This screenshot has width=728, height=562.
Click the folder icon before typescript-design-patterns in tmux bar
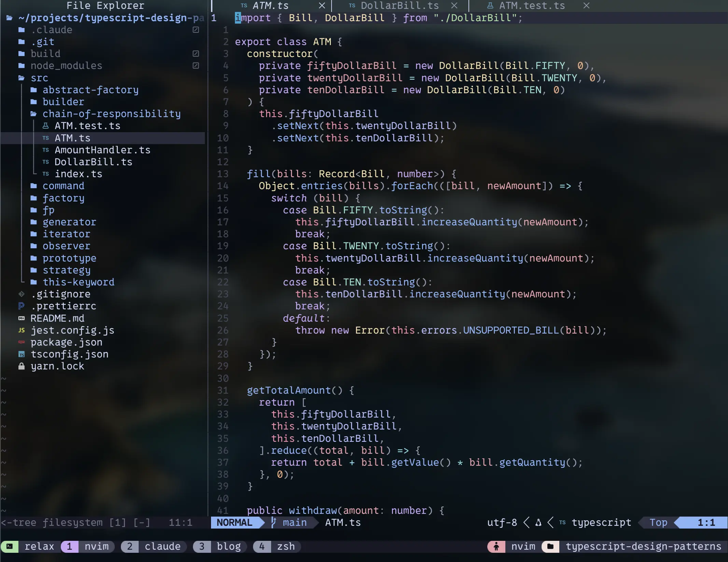[550, 546]
